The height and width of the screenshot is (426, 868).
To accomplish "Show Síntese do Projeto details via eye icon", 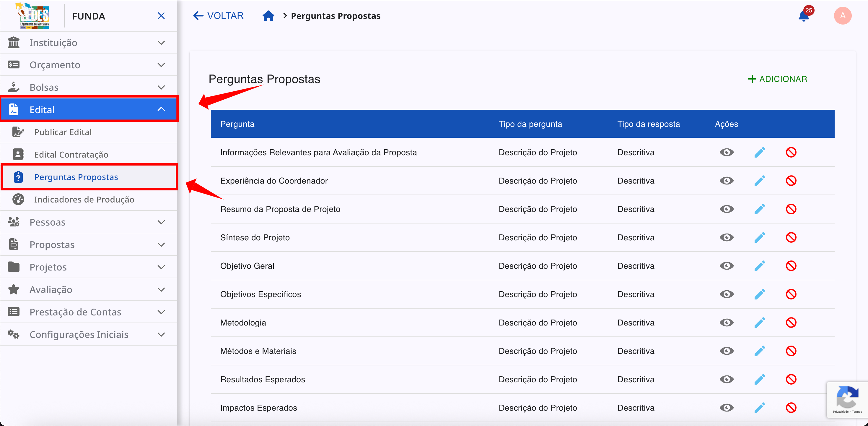I will click(x=727, y=237).
